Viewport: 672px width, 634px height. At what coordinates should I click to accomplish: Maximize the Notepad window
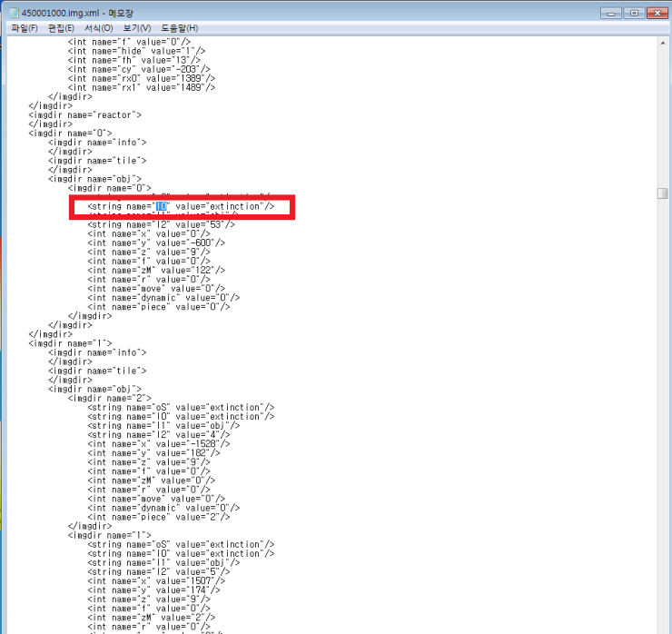tap(634, 14)
